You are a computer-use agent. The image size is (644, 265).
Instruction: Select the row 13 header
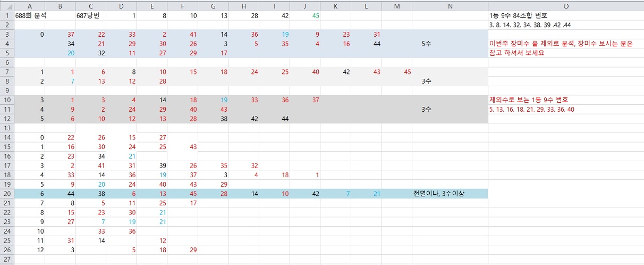tap(6, 128)
